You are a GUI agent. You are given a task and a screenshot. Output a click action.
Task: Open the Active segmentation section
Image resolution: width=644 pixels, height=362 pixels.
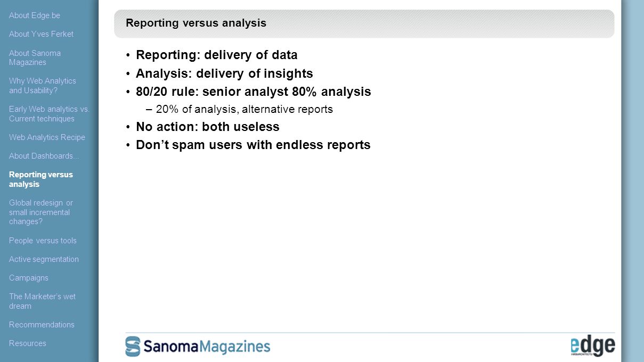(44, 259)
